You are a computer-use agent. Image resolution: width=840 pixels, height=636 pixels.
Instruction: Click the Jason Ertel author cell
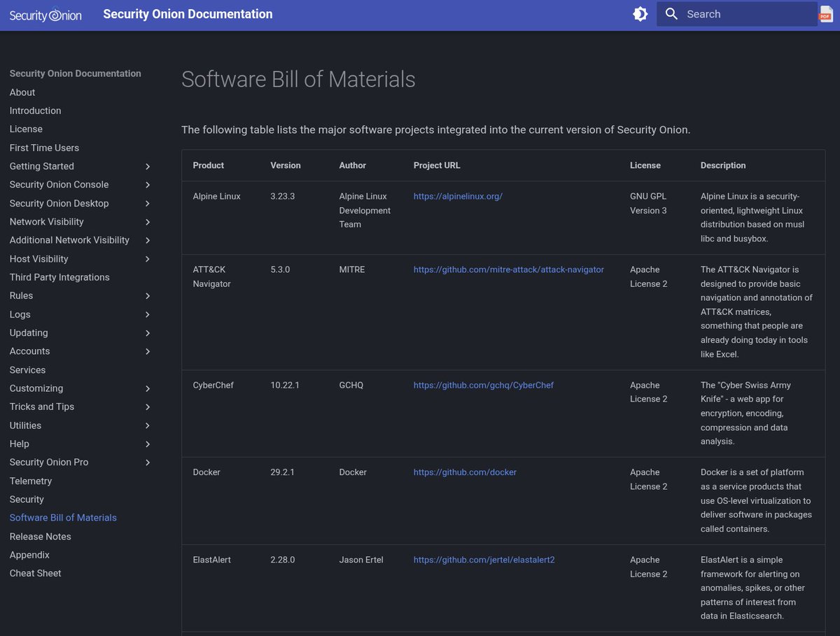pos(361,560)
